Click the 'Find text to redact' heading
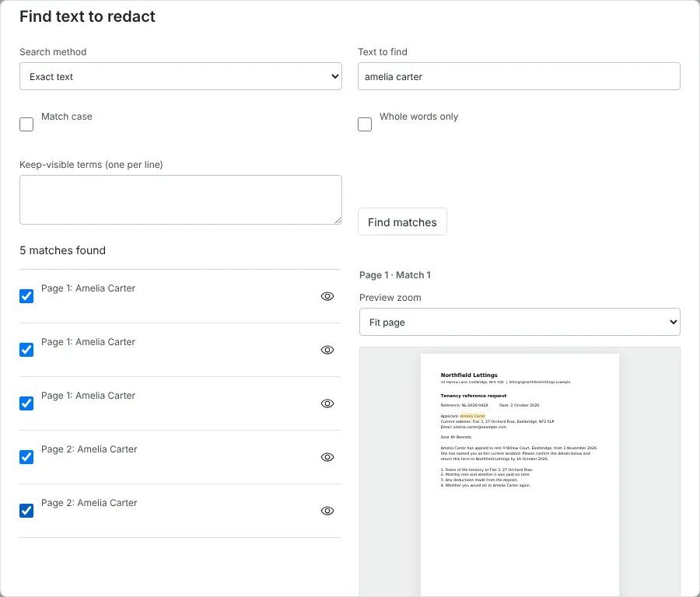Image resolution: width=700 pixels, height=597 pixels. [87, 16]
